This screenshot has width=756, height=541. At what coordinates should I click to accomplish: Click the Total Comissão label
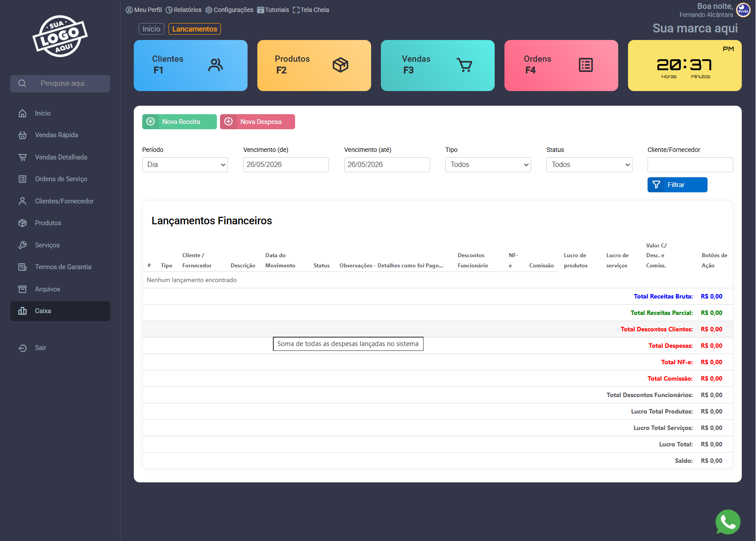point(670,378)
